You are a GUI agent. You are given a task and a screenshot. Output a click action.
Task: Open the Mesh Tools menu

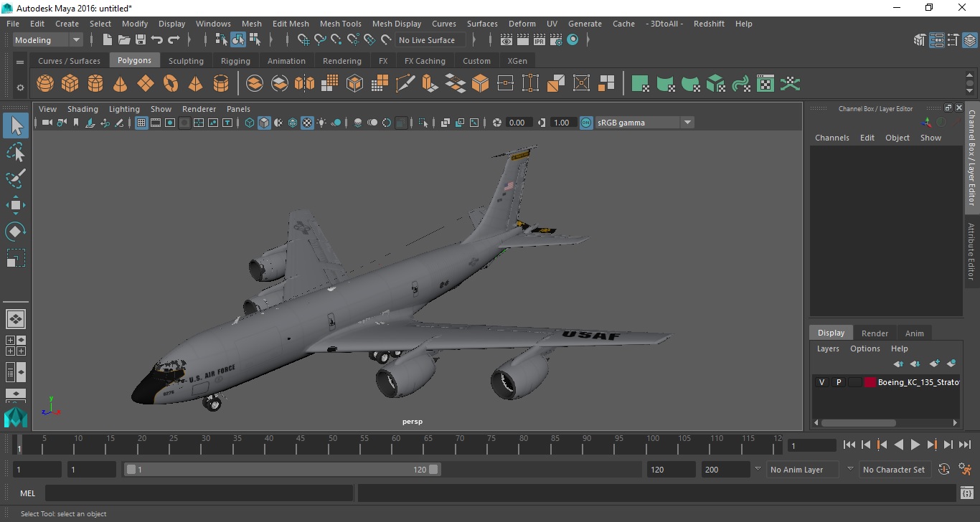[x=340, y=24]
